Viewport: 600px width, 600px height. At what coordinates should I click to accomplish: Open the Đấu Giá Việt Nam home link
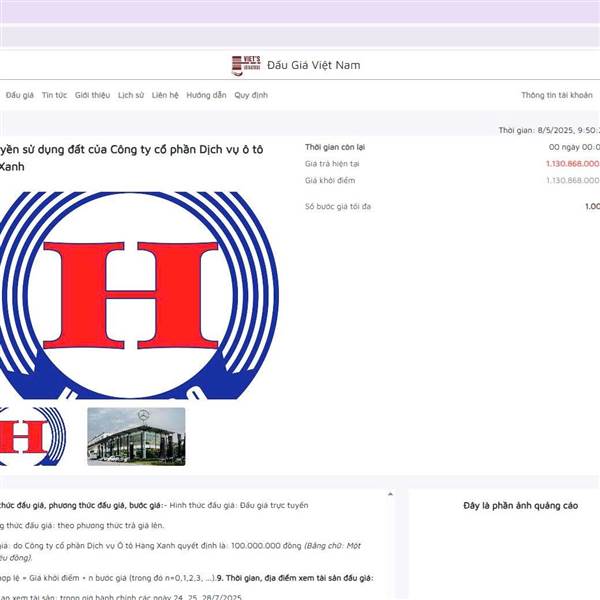[313, 65]
